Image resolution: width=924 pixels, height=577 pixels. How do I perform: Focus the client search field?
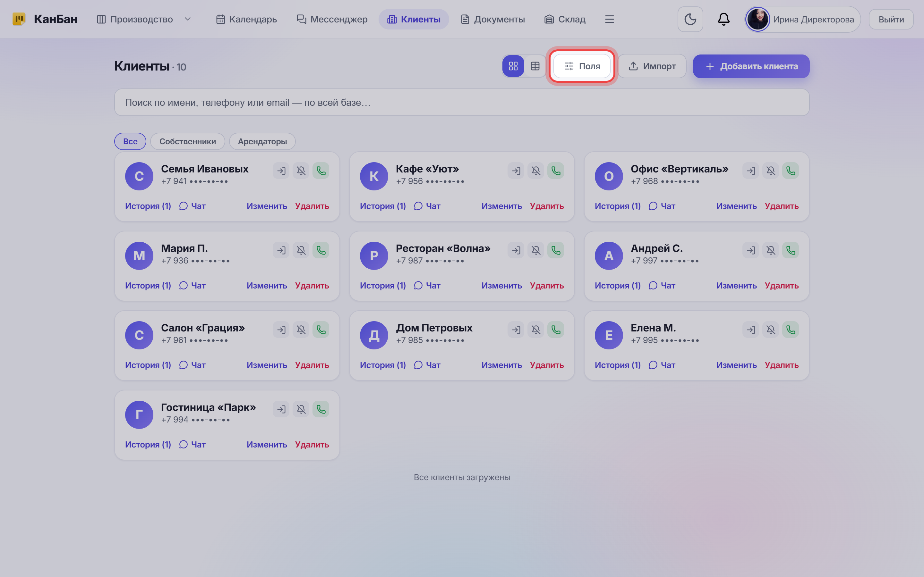click(462, 102)
